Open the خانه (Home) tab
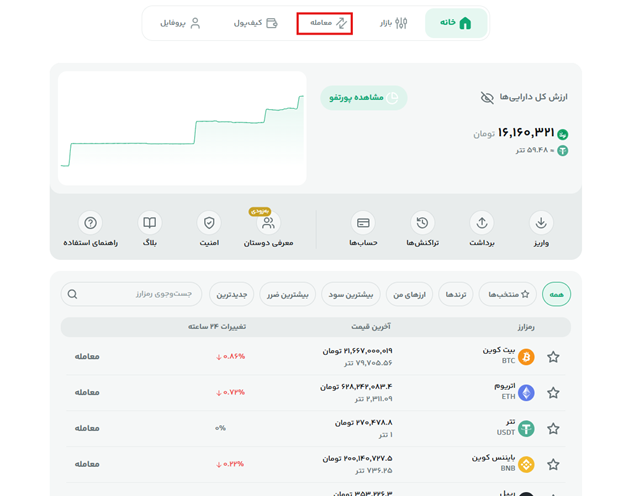The width and height of the screenshot is (624, 496). (456, 23)
